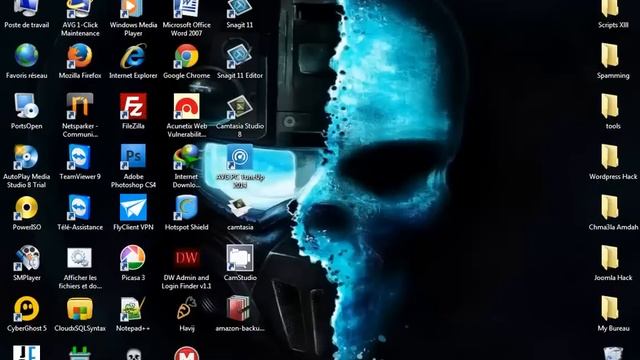Open Adobe Photoshop CS4
Screen dimensions: 640x360
(133, 157)
